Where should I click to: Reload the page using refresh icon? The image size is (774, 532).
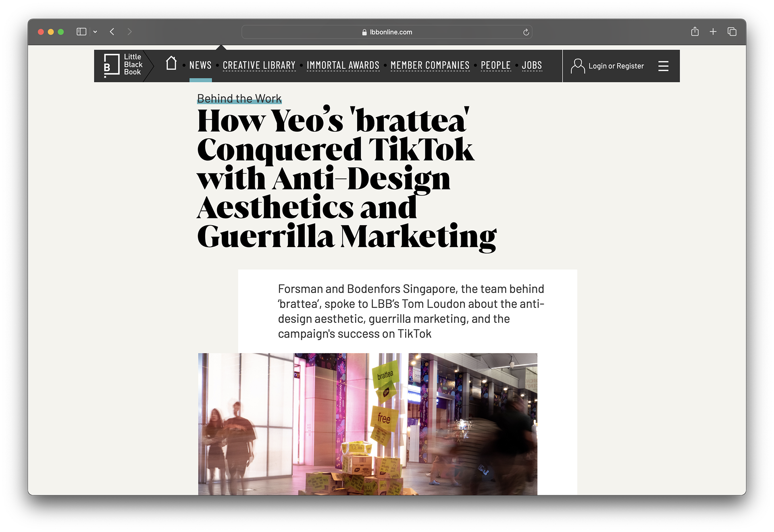(526, 32)
